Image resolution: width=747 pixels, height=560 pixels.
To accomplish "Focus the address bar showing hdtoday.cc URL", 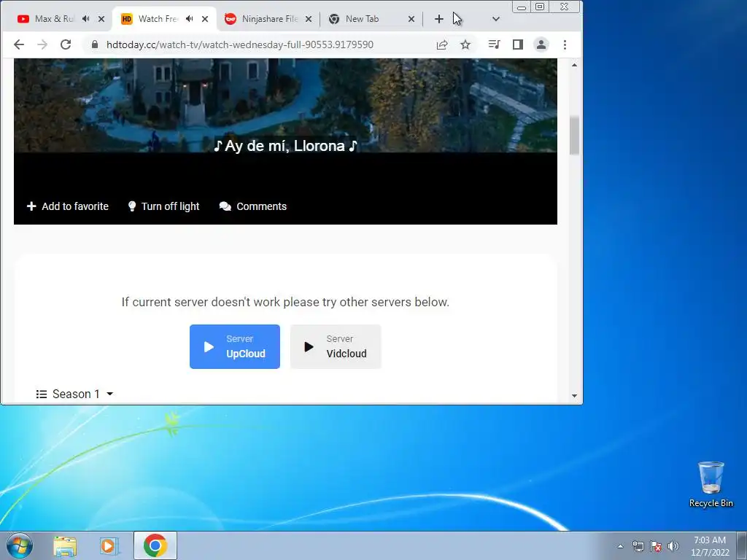I will 239,44.
